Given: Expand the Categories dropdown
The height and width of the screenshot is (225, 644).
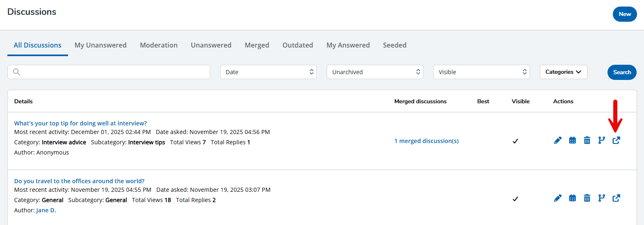Looking at the screenshot, I should [x=563, y=72].
